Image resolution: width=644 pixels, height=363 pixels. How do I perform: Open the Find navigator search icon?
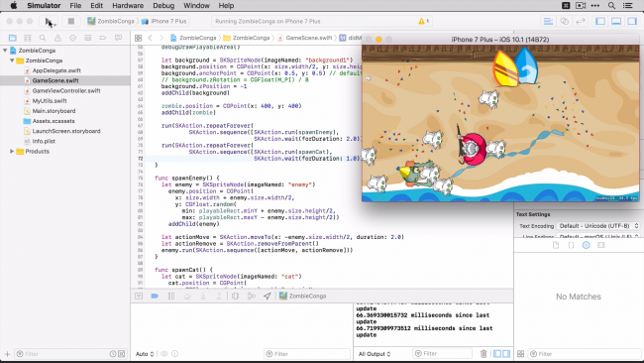click(x=43, y=38)
